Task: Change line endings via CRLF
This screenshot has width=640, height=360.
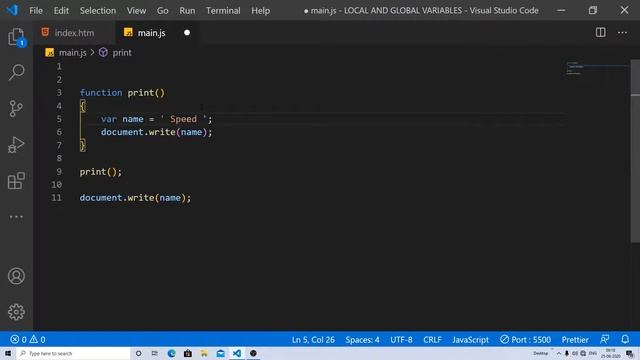Action: (x=432, y=340)
